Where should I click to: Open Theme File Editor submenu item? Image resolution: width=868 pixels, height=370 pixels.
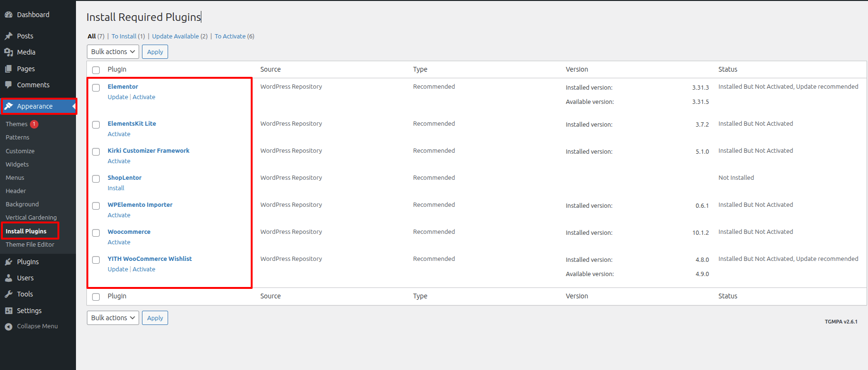[30, 245]
